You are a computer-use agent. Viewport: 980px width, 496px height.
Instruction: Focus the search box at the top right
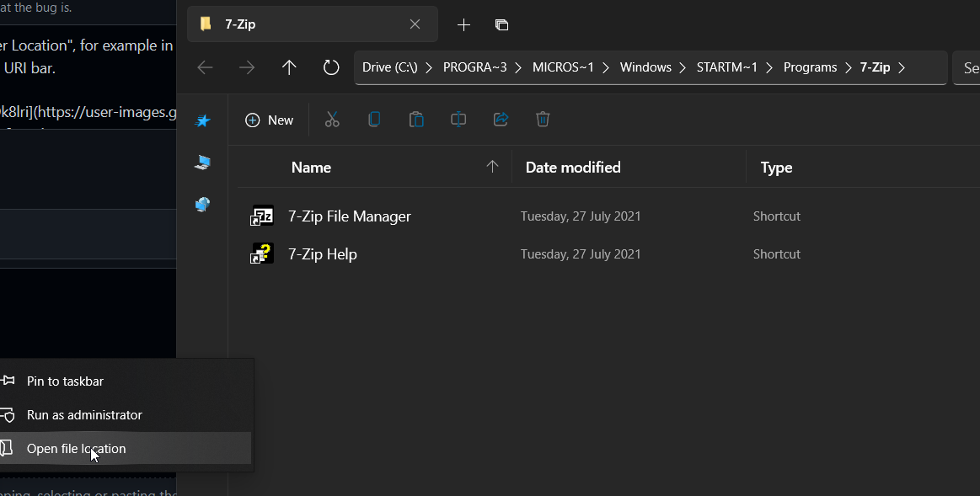pyautogui.click(x=967, y=67)
